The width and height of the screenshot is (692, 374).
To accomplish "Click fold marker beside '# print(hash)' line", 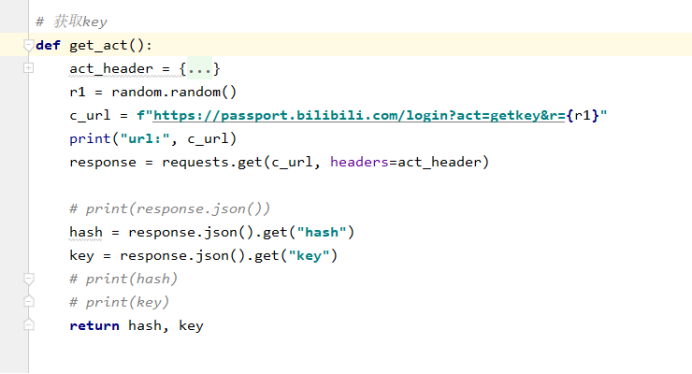I will (28, 279).
